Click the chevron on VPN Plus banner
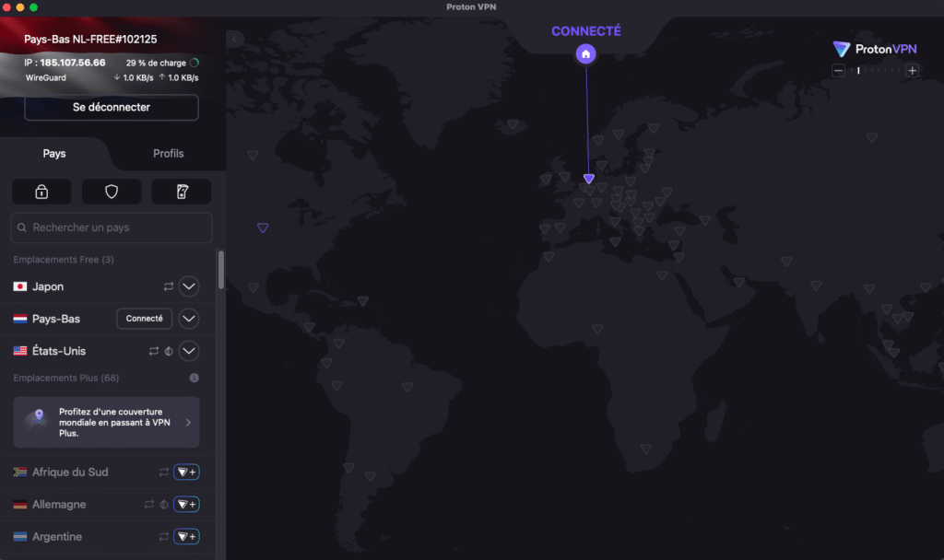The image size is (944, 560). point(188,422)
